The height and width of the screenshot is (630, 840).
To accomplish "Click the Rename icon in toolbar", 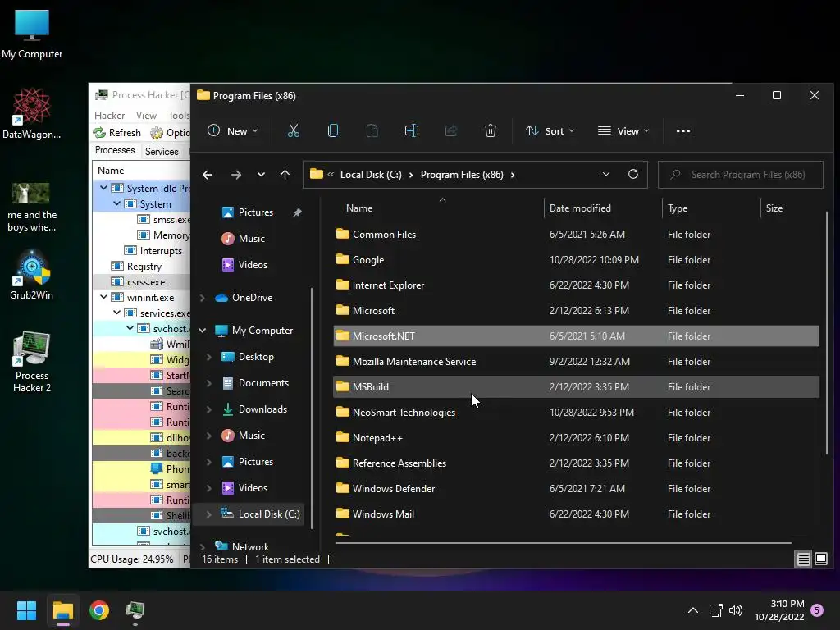I will coord(412,130).
